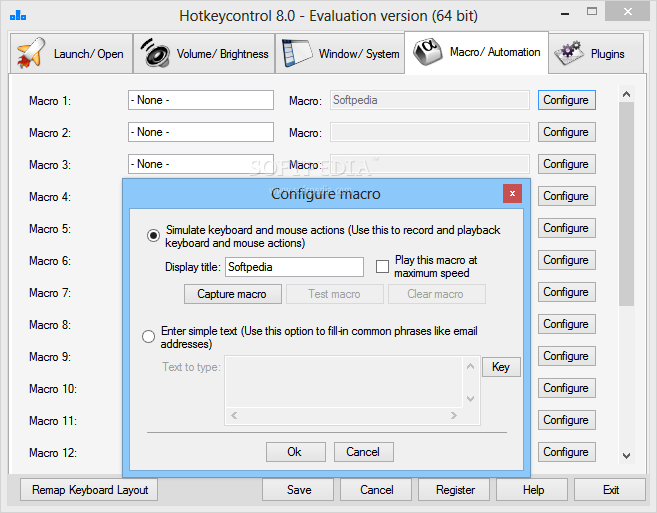Enable Play this macro at maximum speed
Image resolution: width=657 pixels, height=513 pixels.
point(382,267)
